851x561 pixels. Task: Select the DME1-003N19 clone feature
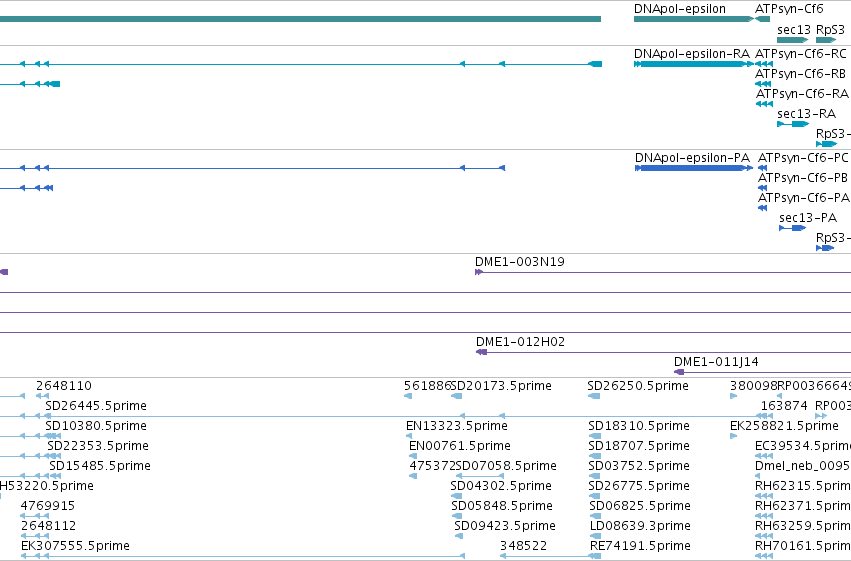[x=663, y=272]
